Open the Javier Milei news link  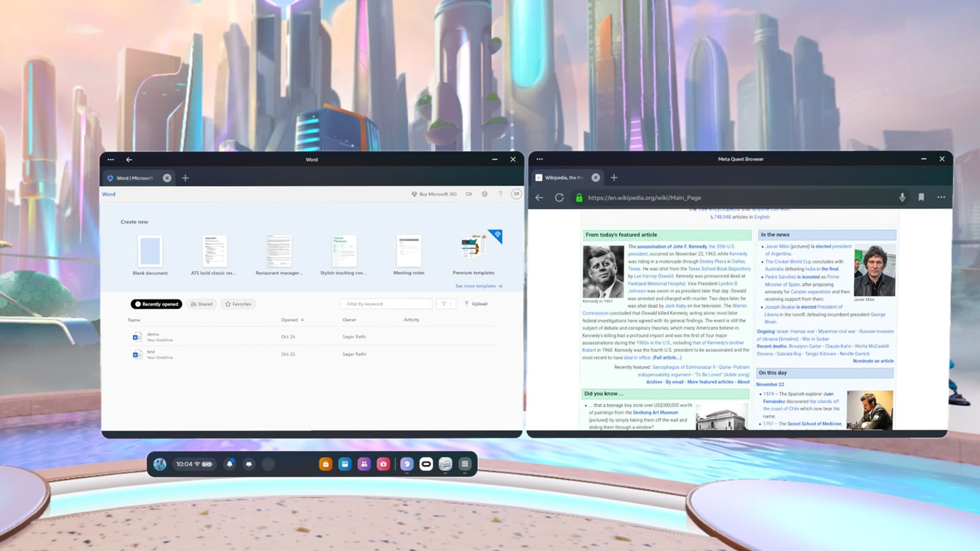tap(777, 246)
